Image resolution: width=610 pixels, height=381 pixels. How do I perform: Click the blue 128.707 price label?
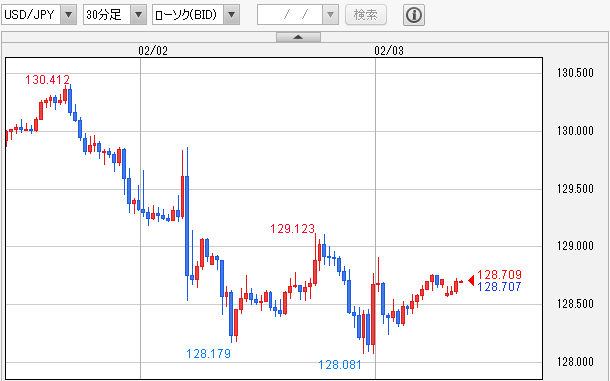(x=499, y=287)
